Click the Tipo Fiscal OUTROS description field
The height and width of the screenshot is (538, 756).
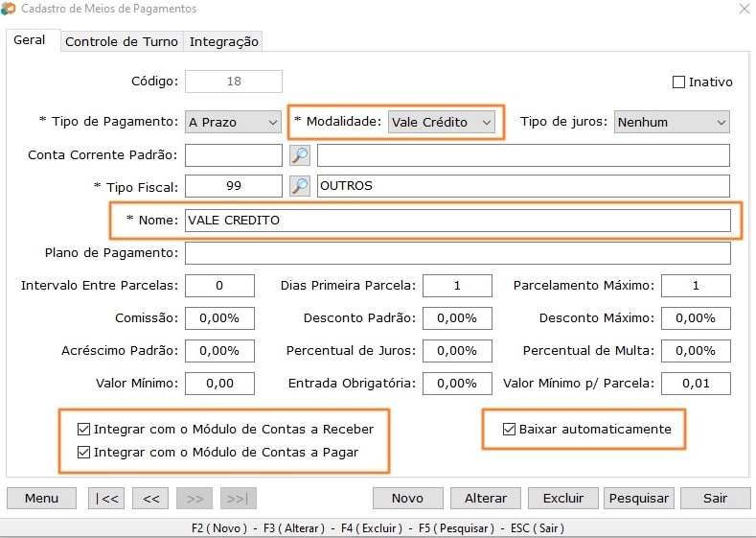(523, 186)
